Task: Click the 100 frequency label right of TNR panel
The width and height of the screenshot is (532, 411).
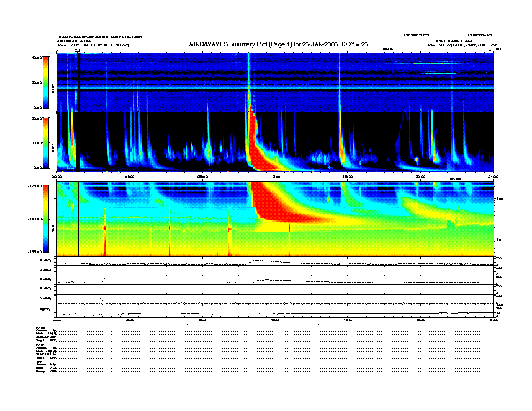Action: (x=500, y=199)
